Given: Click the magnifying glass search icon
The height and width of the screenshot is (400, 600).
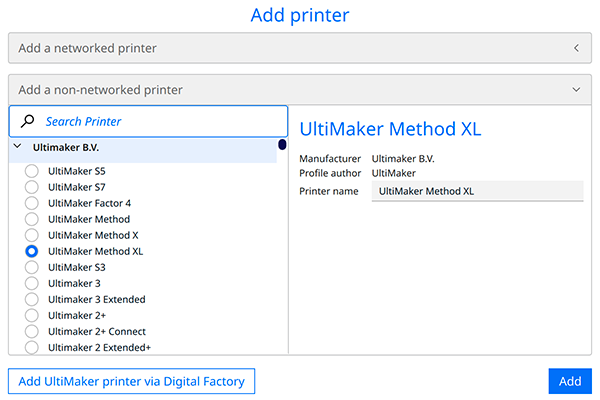Looking at the screenshot, I should point(27,122).
